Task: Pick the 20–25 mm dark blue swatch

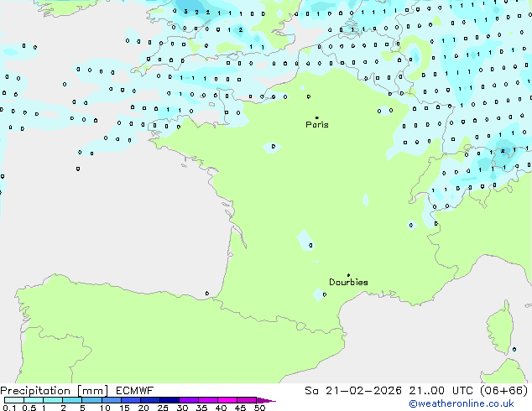Action: (150, 400)
